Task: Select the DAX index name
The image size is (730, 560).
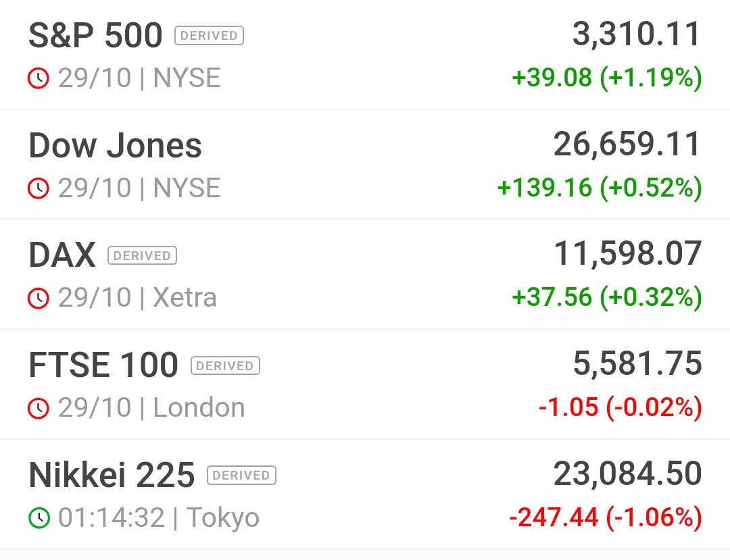Action: [x=62, y=255]
